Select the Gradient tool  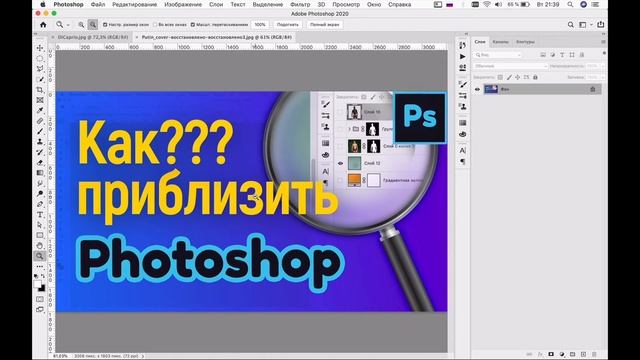[40, 173]
